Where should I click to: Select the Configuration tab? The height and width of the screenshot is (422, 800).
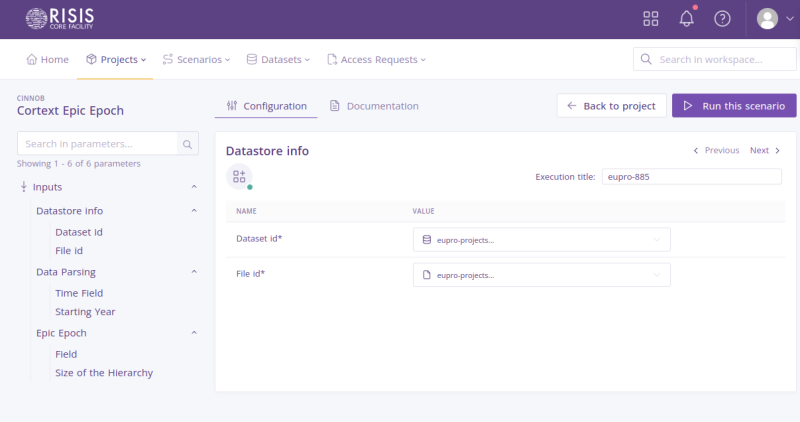click(266, 105)
